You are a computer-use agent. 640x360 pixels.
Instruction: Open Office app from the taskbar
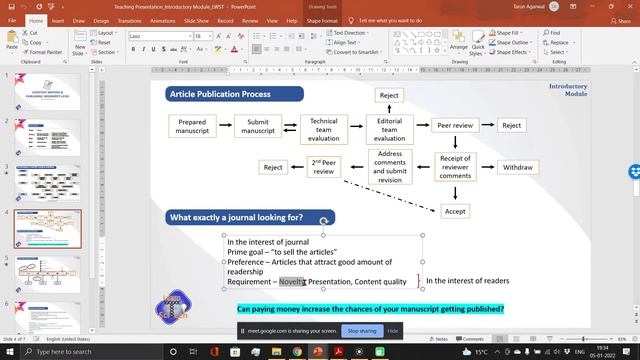click(x=215, y=351)
